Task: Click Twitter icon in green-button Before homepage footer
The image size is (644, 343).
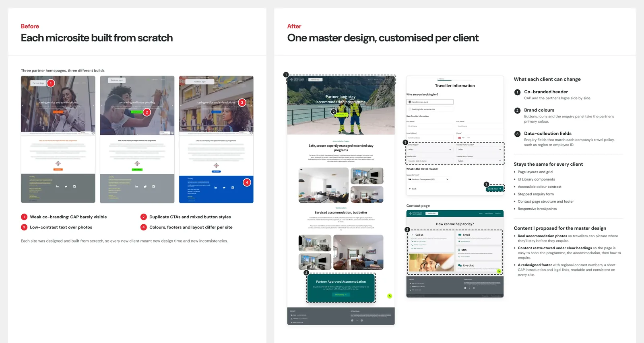Action: pos(145,187)
